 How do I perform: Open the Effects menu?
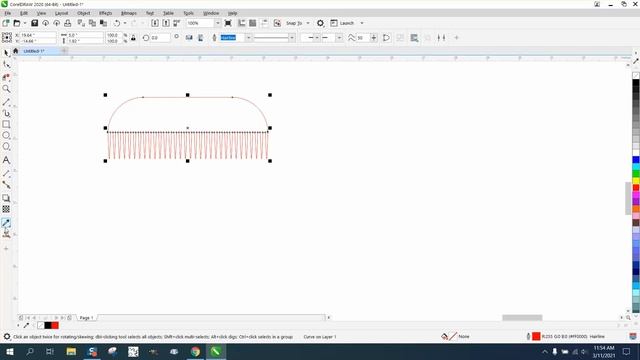tap(105, 13)
